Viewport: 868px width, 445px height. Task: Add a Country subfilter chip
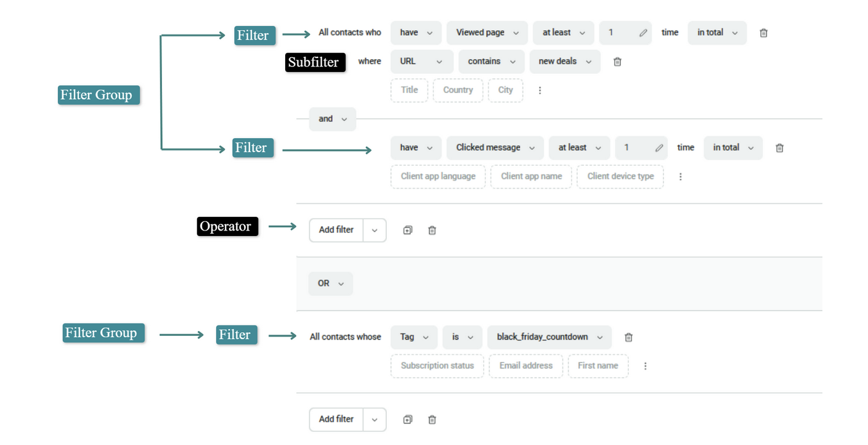coord(458,90)
